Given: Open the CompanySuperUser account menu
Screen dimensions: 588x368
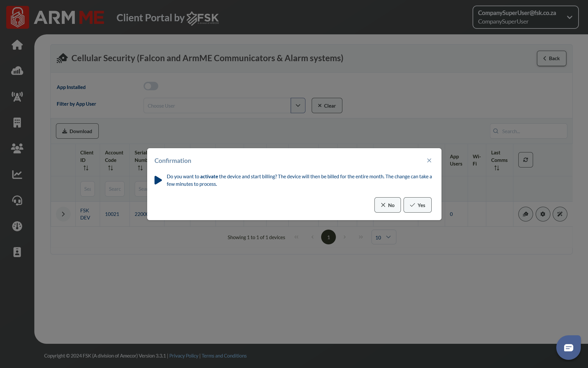Looking at the screenshot, I should (525, 17).
